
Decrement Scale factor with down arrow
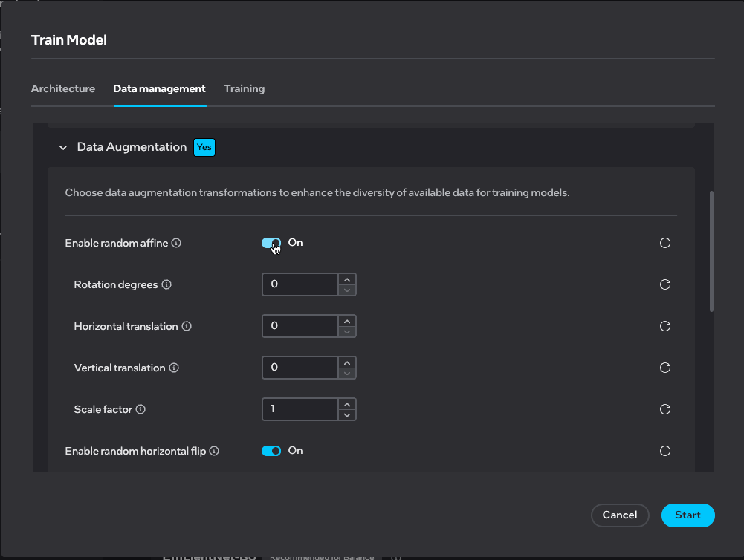coord(347,414)
